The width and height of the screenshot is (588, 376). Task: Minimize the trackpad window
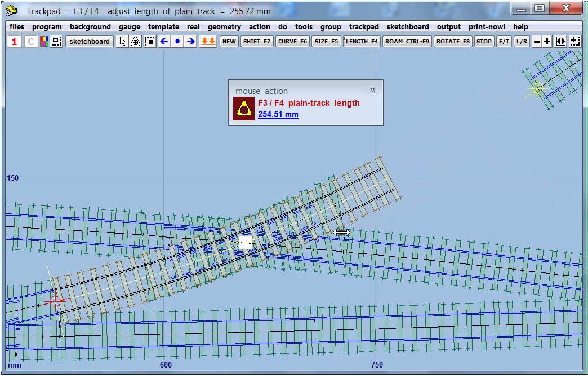pos(521,8)
